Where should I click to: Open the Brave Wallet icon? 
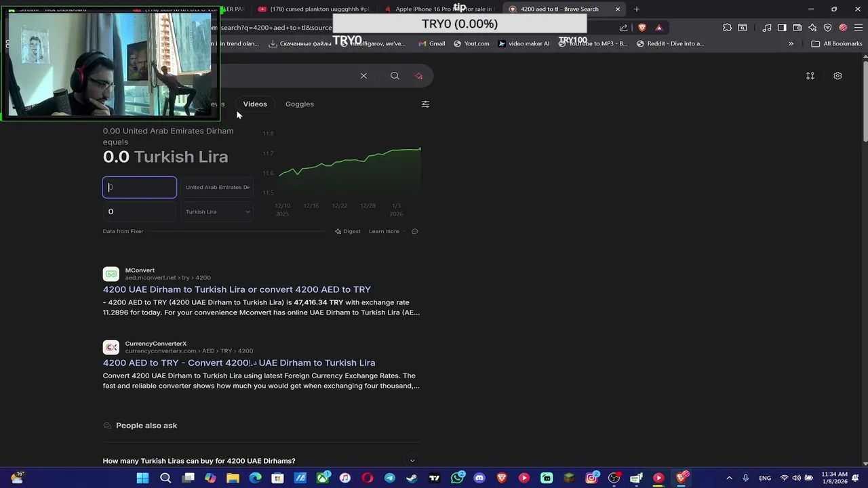pyautogui.click(x=797, y=28)
